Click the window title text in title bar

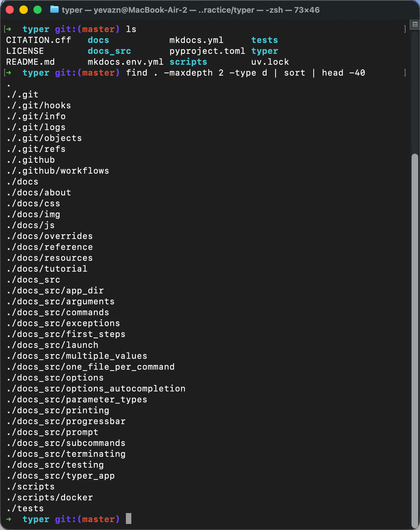(191, 10)
